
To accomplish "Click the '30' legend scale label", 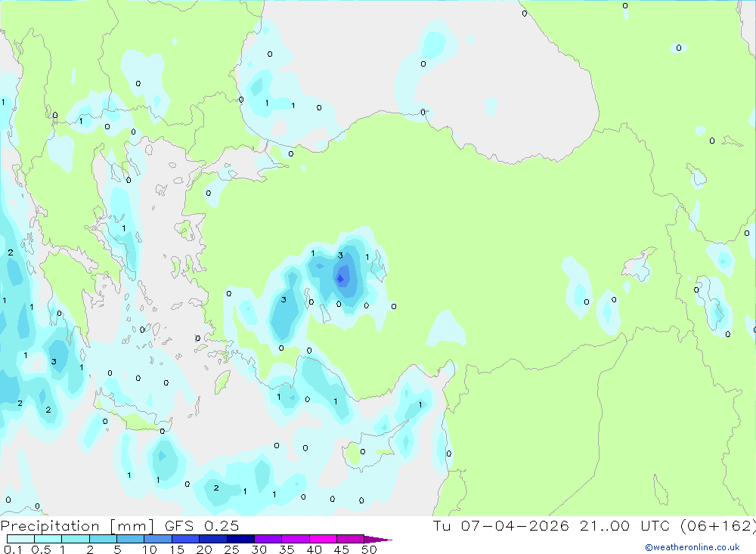I will pos(259,549).
